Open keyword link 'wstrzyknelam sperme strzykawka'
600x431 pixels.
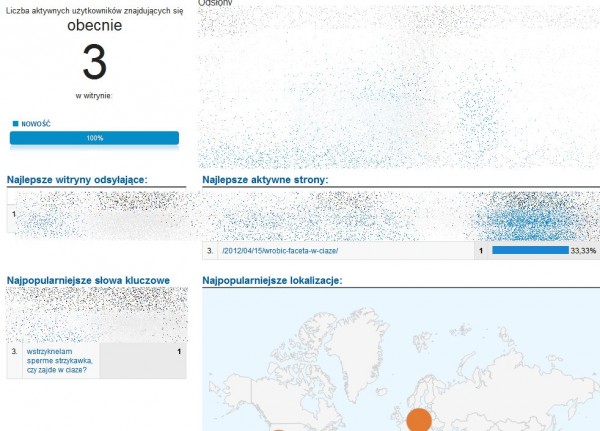coord(60,361)
